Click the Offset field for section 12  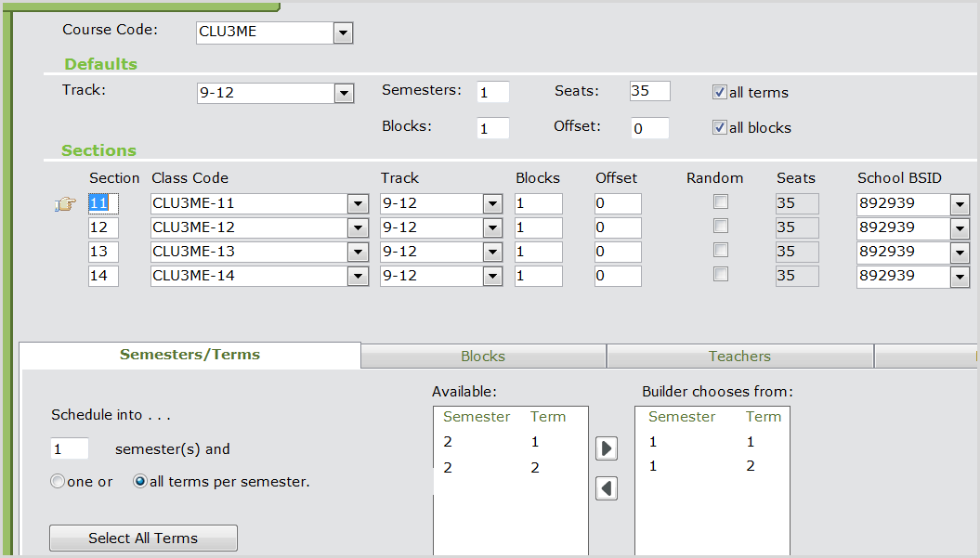click(x=618, y=227)
